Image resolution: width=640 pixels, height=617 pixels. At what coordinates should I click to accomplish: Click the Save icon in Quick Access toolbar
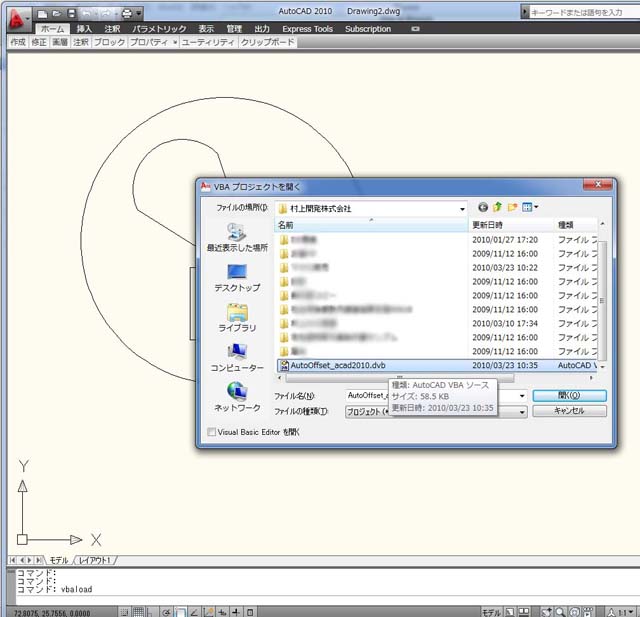71,14
